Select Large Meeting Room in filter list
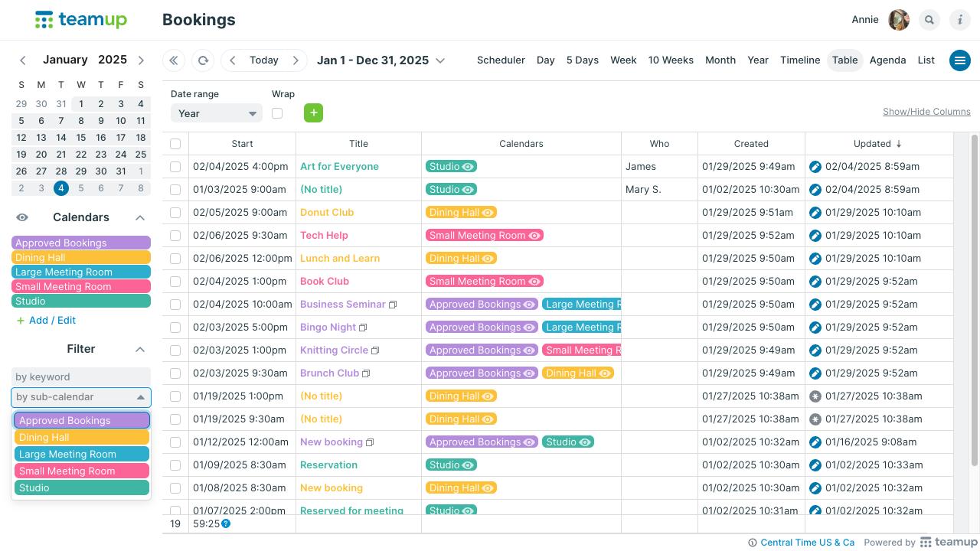 point(82,455)
